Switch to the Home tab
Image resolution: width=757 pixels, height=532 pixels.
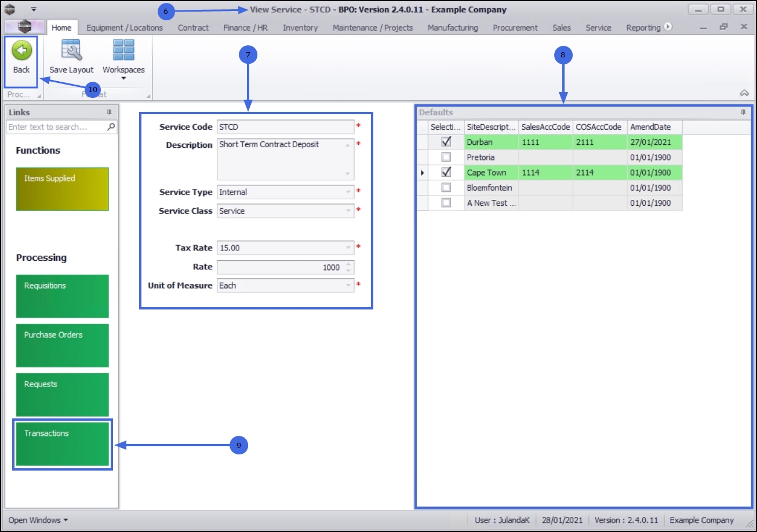[61, 27]
